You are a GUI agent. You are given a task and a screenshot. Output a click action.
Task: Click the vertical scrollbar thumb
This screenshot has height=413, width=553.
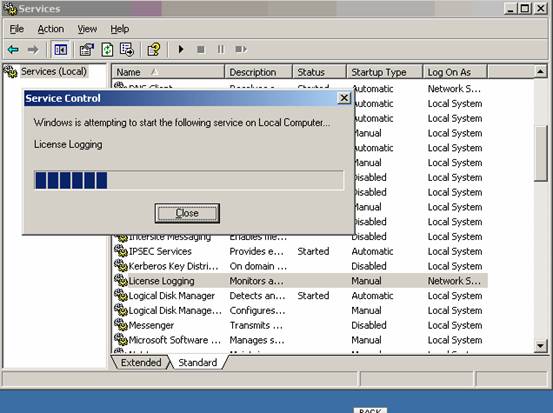540,153
